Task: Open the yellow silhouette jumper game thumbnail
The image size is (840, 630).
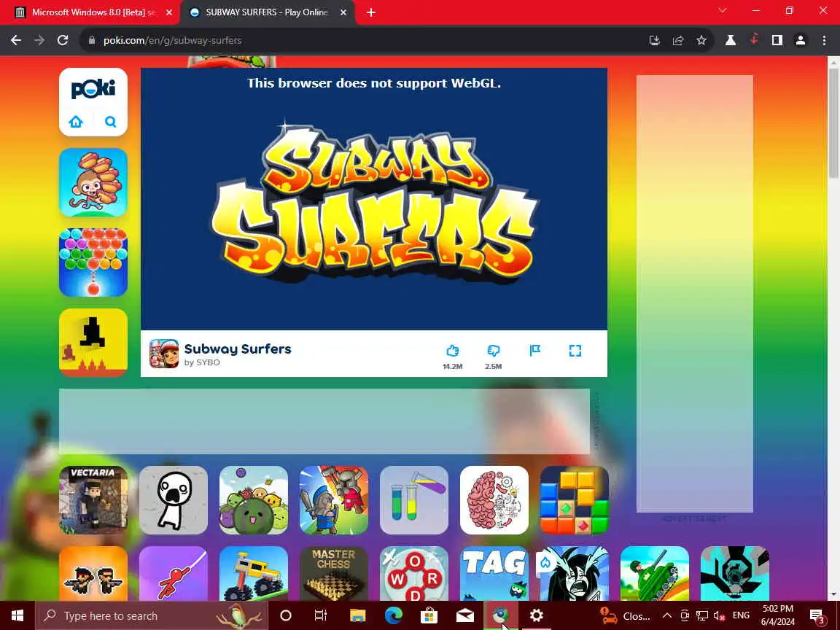Action: click(x=93, y=342)
